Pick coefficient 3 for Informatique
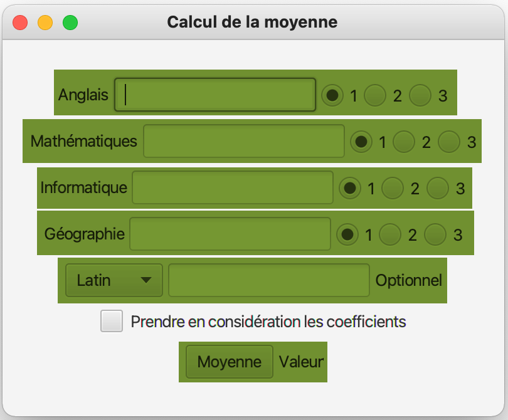508x420 pixels. click(x=438, y=187)
